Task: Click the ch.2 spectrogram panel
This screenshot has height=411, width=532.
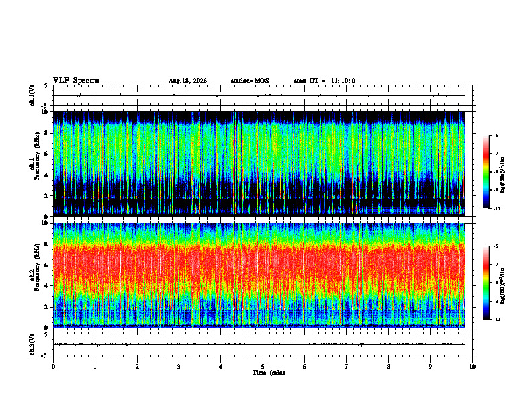Action: (259, 275)
